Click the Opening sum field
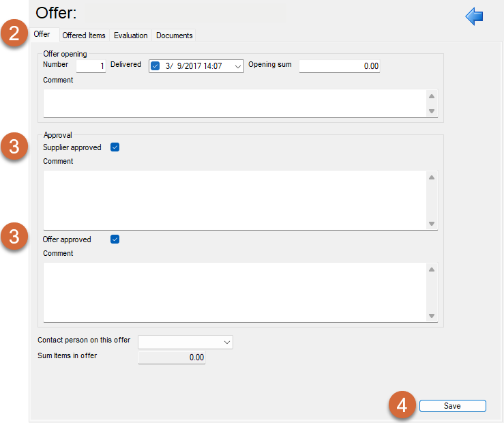This screenshot has width=504, height=423. coord(339,66)
